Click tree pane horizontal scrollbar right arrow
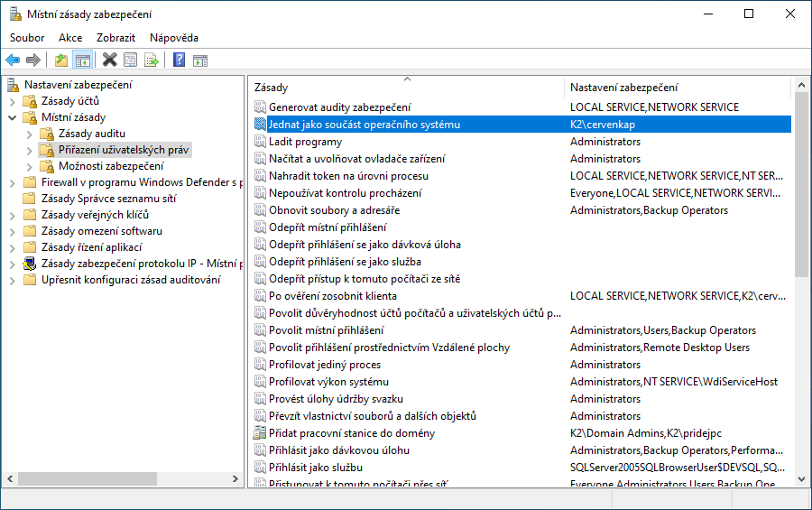The width and height of the screenshot is (812, 510). (x=235, y=479)
